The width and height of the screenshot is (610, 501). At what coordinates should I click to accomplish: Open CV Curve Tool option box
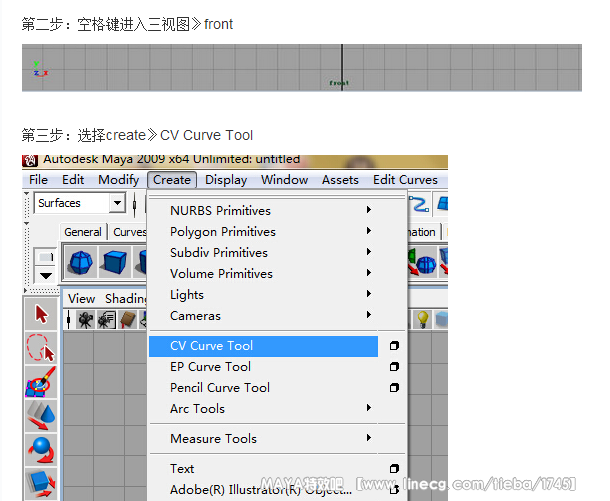(x=394, y=346)
